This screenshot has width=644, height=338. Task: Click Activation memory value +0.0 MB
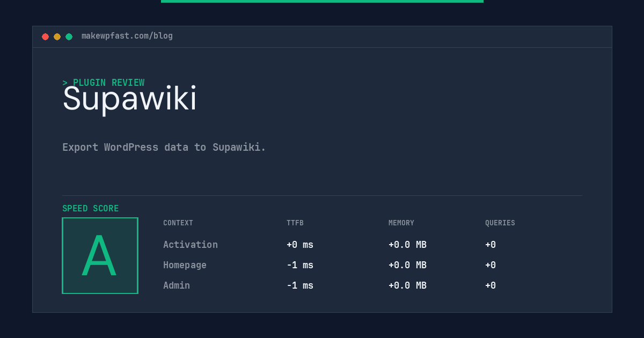(407, 245)
